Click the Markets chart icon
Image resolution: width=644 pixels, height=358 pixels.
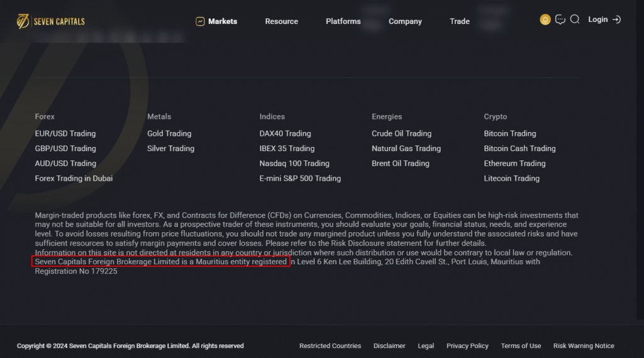(x=200, y=21)
